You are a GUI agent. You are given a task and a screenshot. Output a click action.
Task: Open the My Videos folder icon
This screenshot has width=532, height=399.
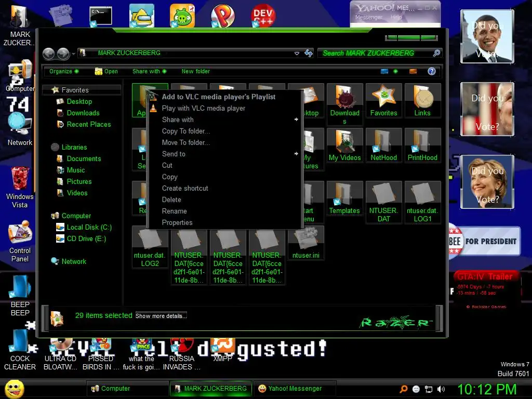[345, 145]
